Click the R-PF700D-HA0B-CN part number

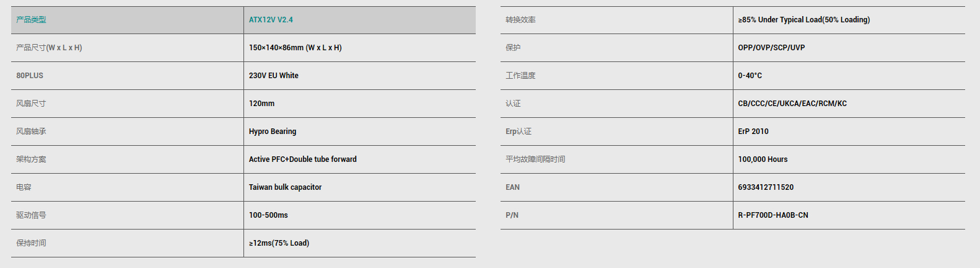[x=772, y=215]
